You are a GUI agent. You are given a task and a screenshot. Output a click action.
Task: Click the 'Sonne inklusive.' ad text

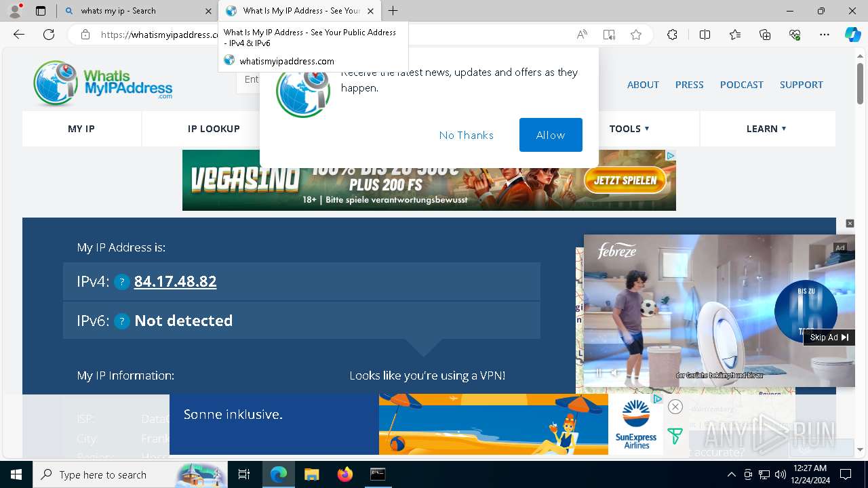point(233,414)
